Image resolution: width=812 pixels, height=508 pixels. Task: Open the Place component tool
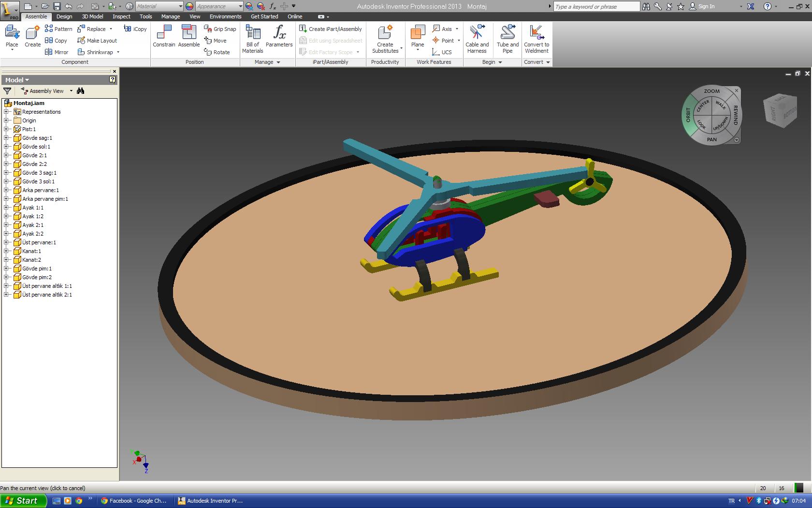click(x=12, y=37)
